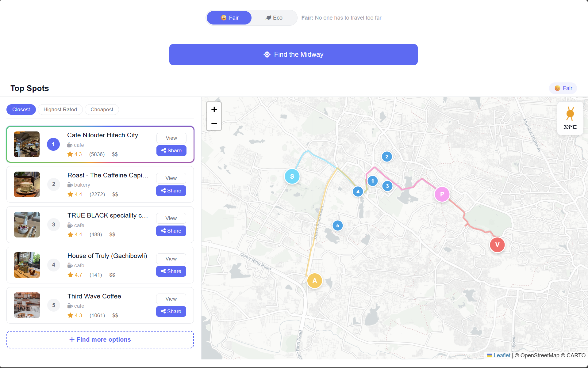Select map pin number 2
The image size is (588, 368).
coord(387,157)
